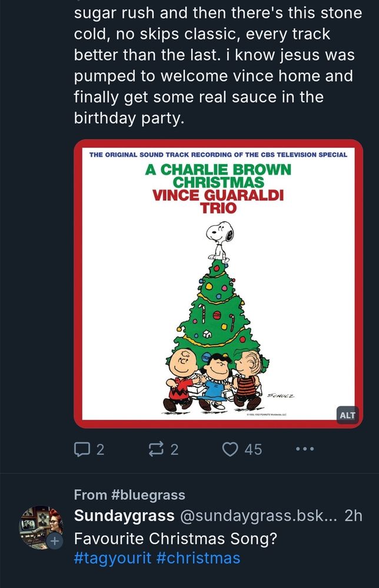Tap the reply count beside the speech bubble
This screenshot has width=379, height=588.
(100, 450)
